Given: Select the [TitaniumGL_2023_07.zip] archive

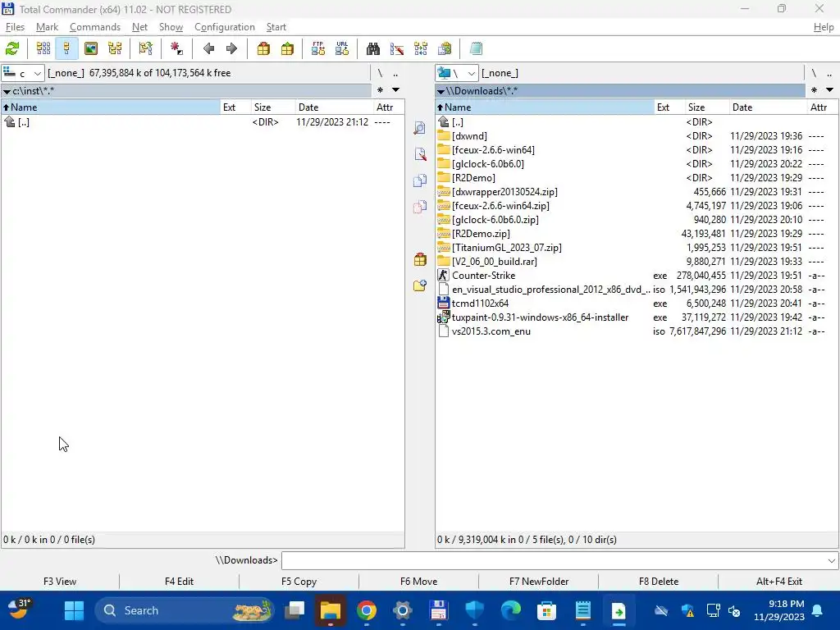Looking at the screenshot, I should (507, 248).
